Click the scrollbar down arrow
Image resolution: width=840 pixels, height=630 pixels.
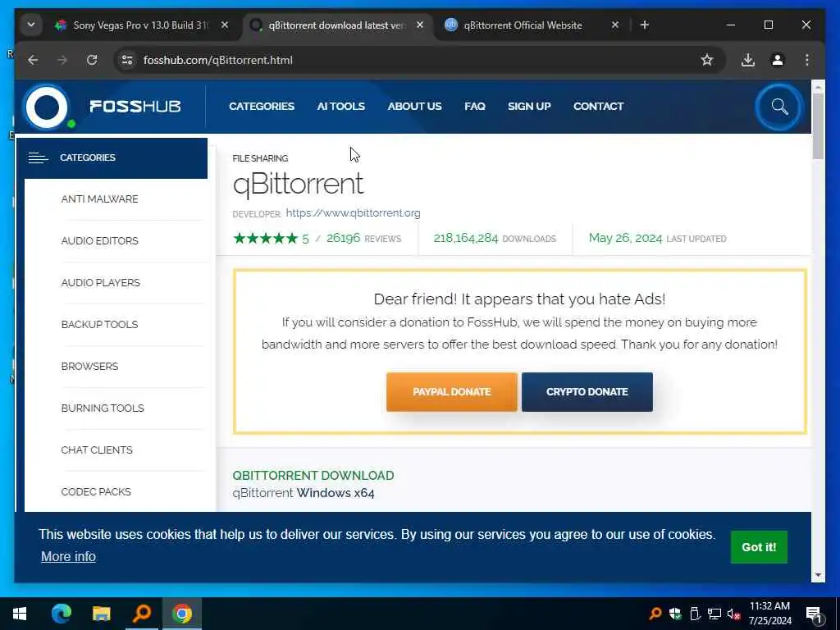(818, 575)
